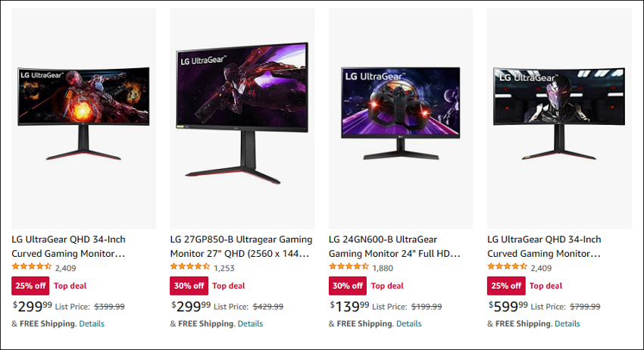Click the struck-through $429.99 list price
Image resolution: width=644 pixels, height=350 pixels.
coord(267,307)
